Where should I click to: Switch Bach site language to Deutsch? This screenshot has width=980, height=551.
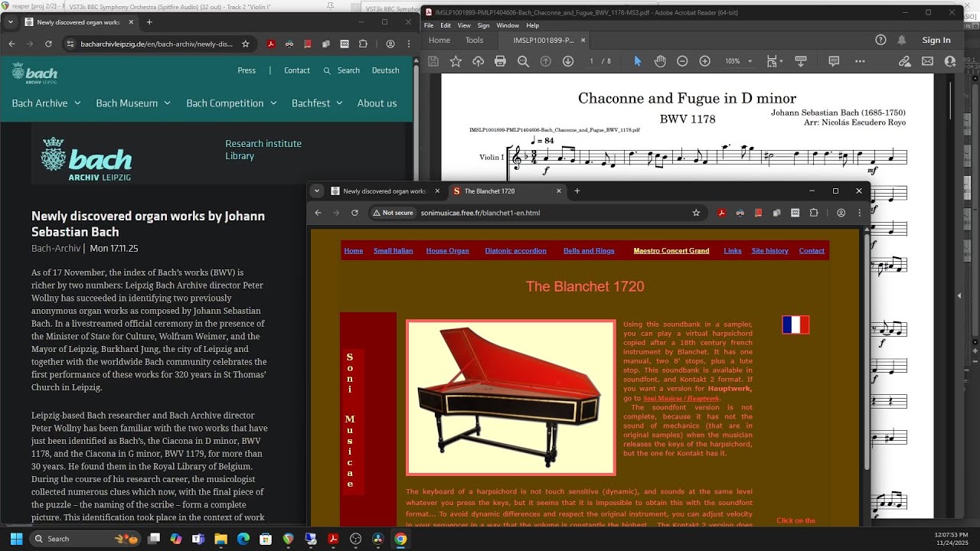tap(386, 70)
